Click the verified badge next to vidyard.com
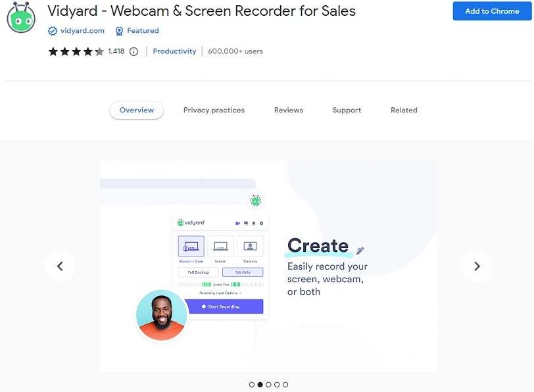The width and height of the screenshot is (534, 392). (x=52, y=30)
